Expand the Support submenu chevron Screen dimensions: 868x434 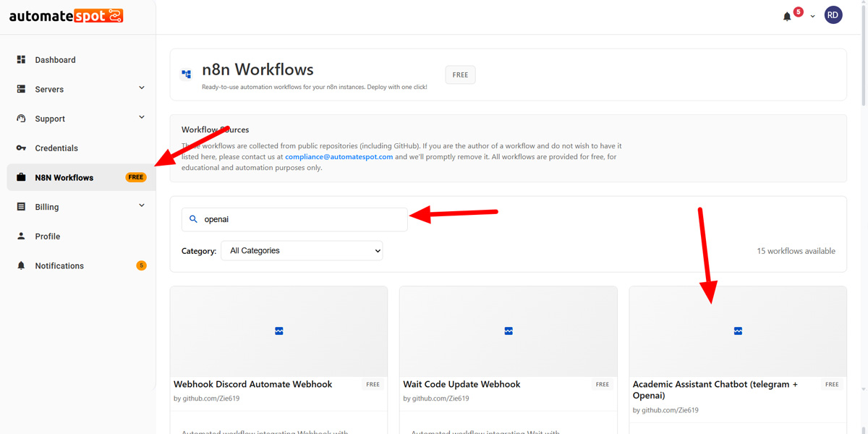tap(141, 117)
